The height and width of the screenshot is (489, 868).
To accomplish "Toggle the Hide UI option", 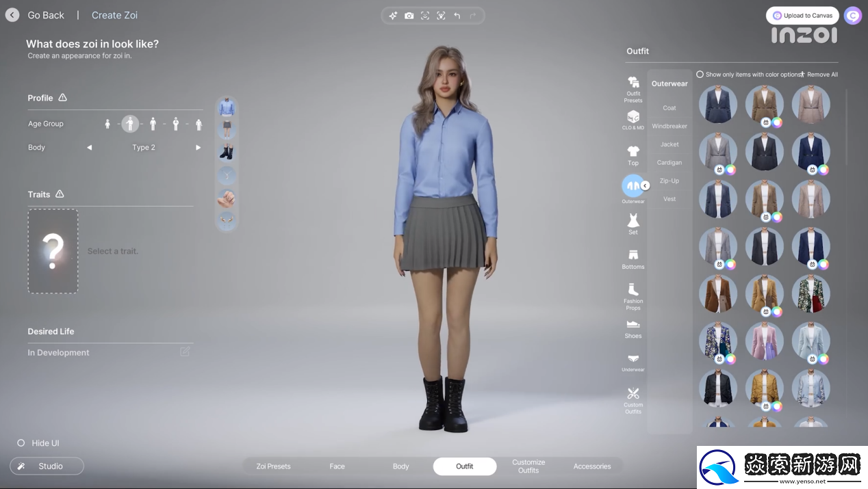I will click(x=21, y=443).
